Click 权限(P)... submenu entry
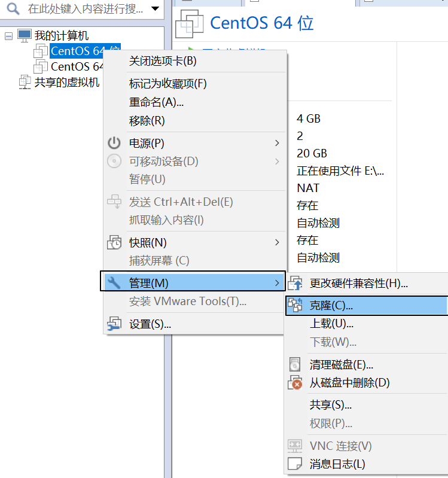 coord(367,423)
